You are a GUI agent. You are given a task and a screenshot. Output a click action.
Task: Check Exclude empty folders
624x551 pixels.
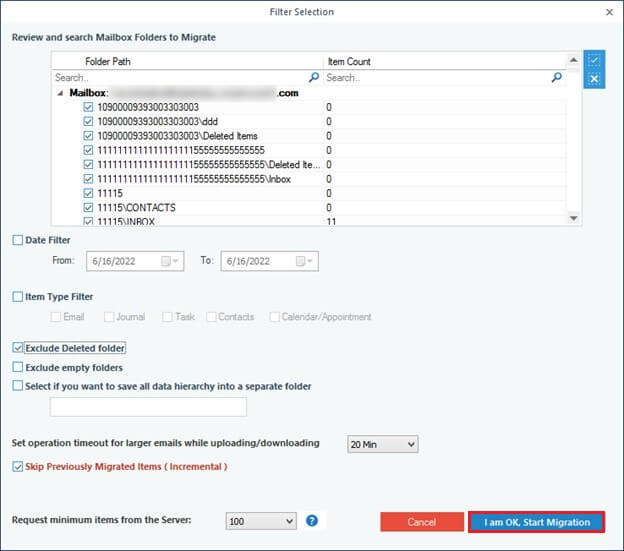[18, 367]
